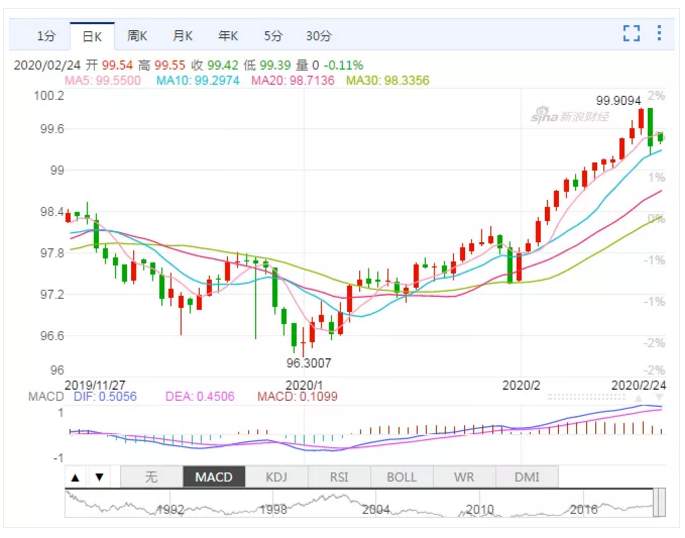
Task: Click the MA20: 98.7136 legend label
Action: [x=293, y=80]
